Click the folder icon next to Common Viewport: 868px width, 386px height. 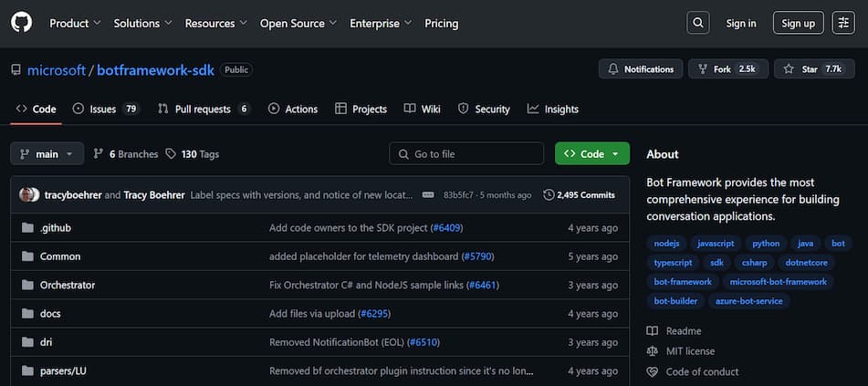coord(27,256)
